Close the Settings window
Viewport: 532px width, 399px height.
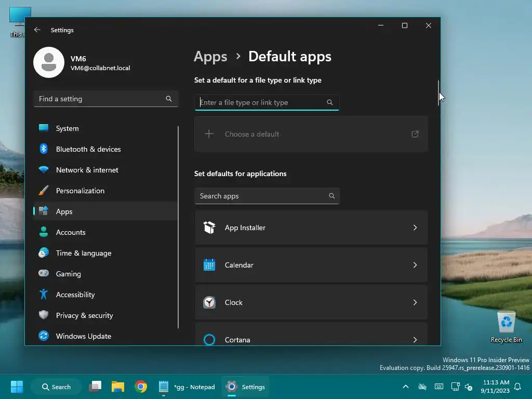(x=429, y=25)
